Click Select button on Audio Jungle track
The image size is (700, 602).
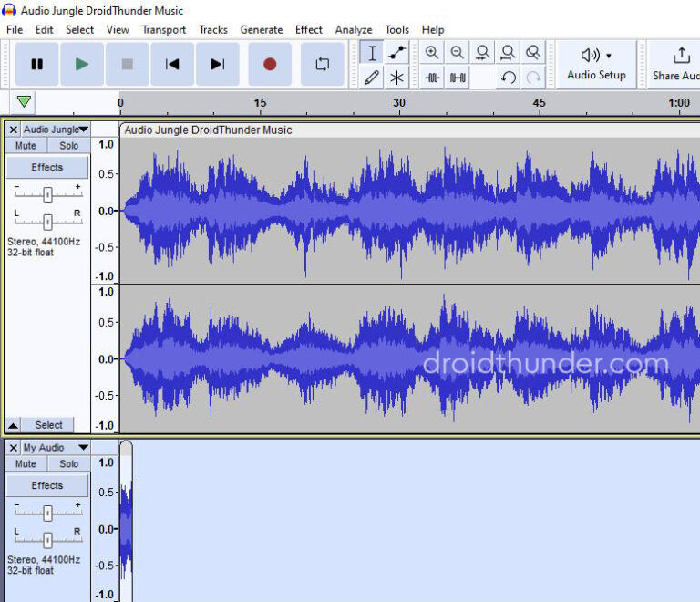point(48,425)
